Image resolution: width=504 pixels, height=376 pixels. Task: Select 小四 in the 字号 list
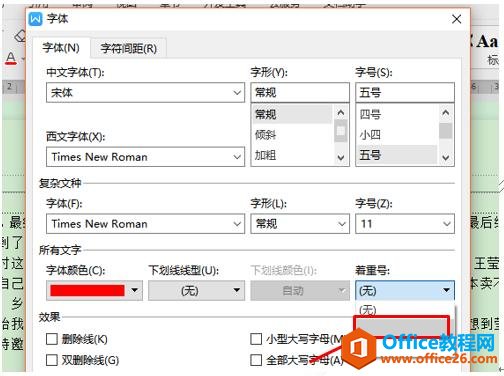(x=397, y=135)
